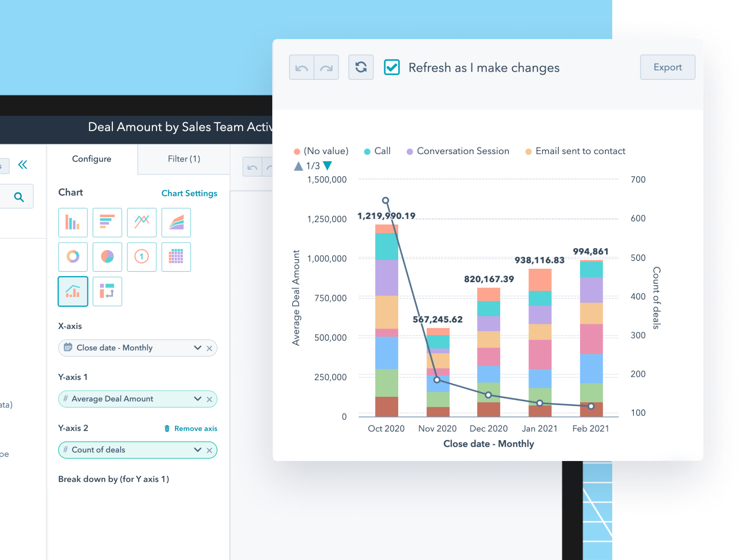This screenshot has width=749, height=560.
Task: Select the combination chart type
Action: click(73, 291)
